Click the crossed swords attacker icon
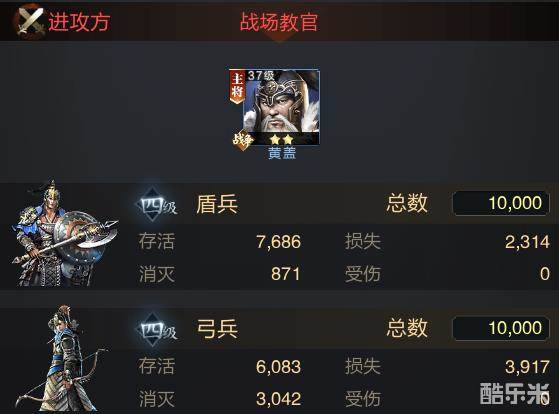Image resolution: width=559 pixels, height=414 pixels. (29, 21)
